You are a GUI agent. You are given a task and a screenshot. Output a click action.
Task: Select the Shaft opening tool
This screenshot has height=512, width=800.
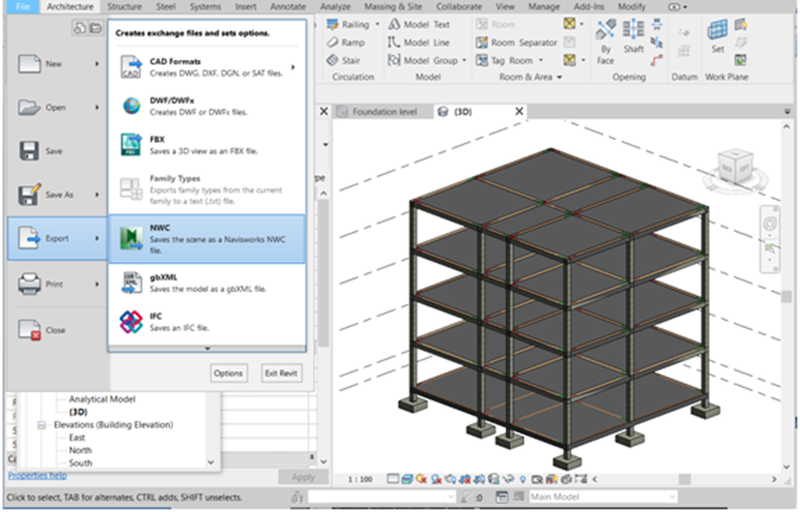pos(633,37)
